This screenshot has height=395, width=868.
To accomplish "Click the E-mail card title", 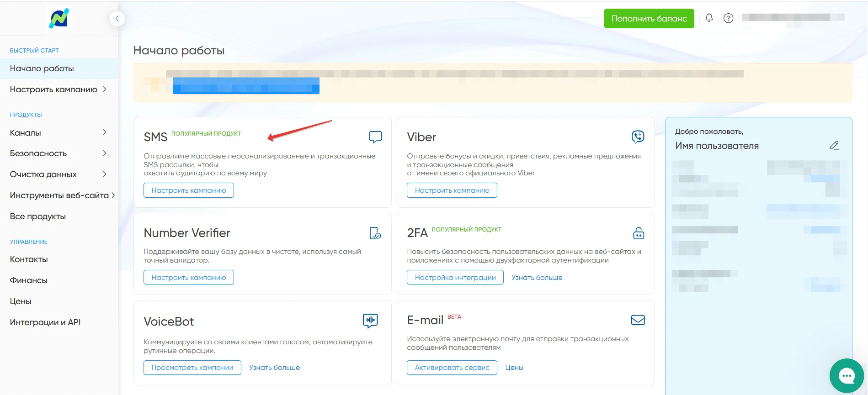I will pos(425,320).
